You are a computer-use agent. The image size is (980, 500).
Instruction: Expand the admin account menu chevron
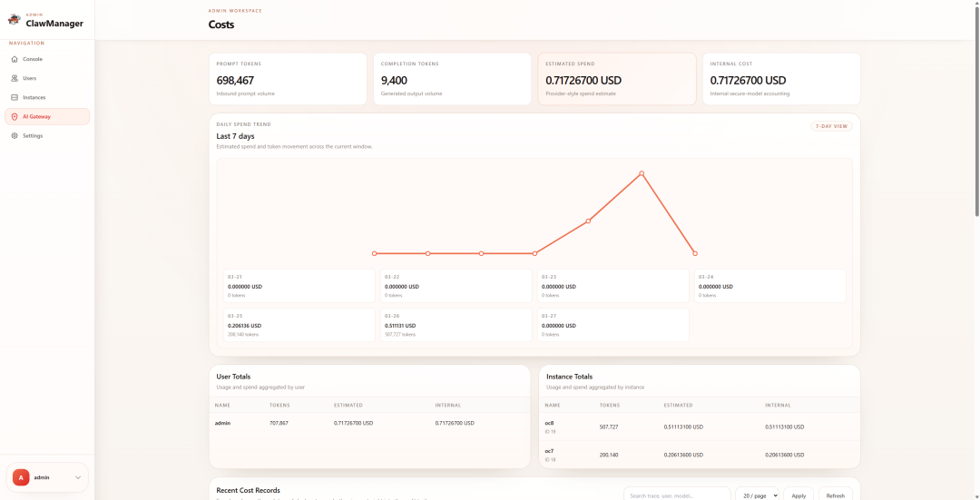78,477
